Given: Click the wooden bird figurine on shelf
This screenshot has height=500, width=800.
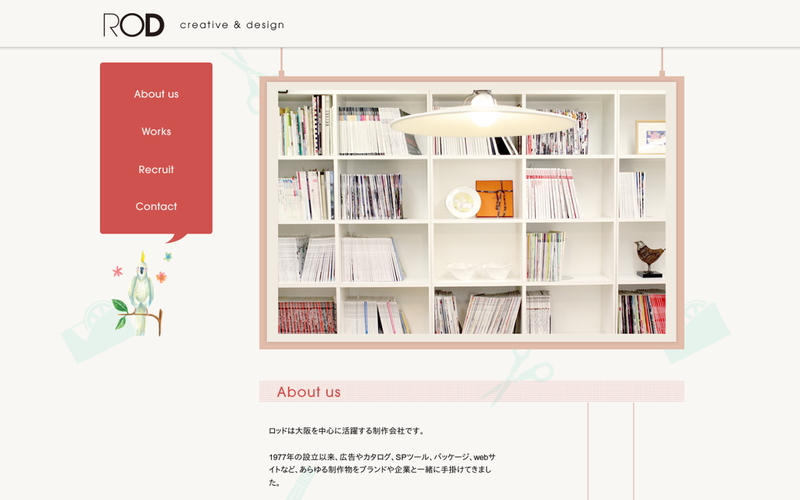Looking at the screenshot, I should click(649, 258).
